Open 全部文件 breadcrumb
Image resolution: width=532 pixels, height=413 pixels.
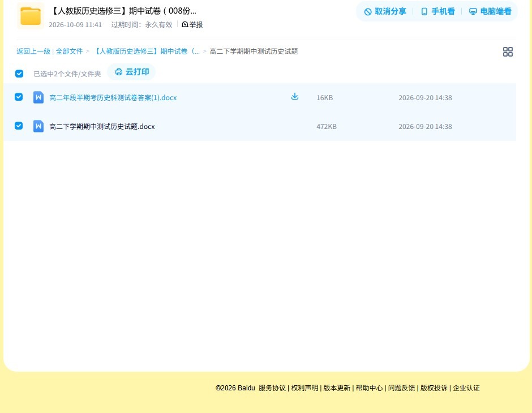(x=69, y=51)
